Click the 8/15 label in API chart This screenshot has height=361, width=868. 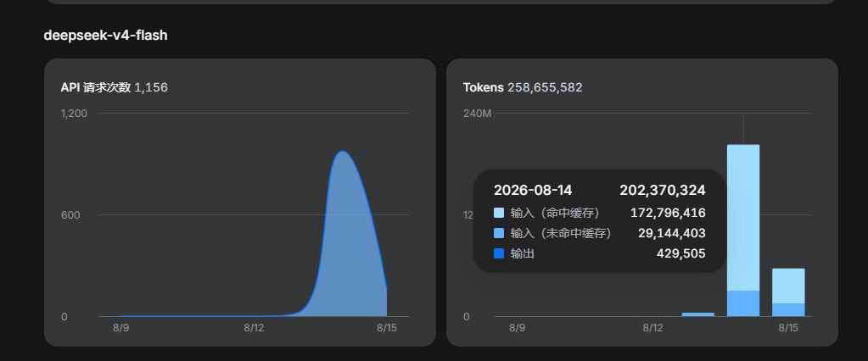pos(386,328)
